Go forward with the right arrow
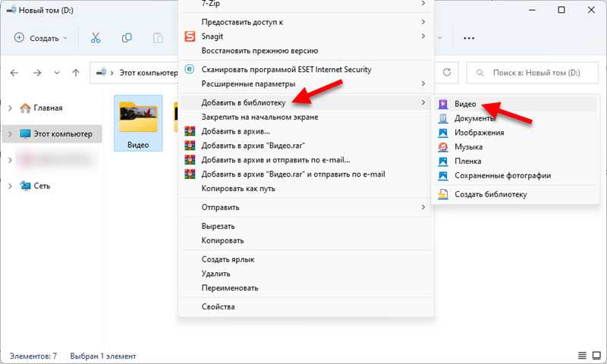 tap(37, 73)
